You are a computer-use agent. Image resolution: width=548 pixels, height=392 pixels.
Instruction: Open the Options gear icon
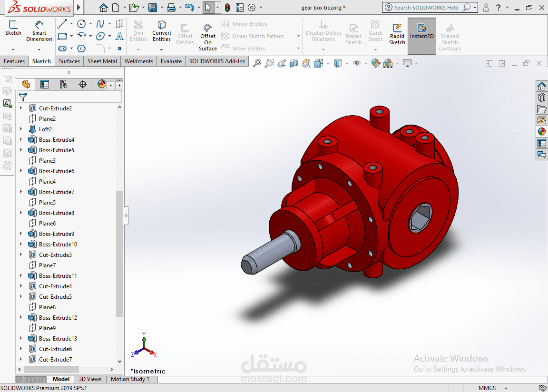252,7
